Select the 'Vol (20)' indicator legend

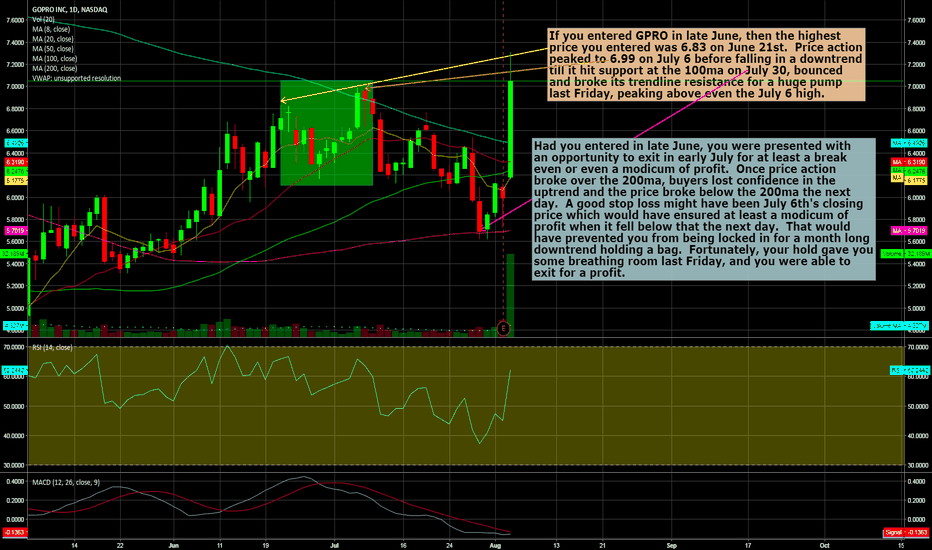click(x=43, y=20)
